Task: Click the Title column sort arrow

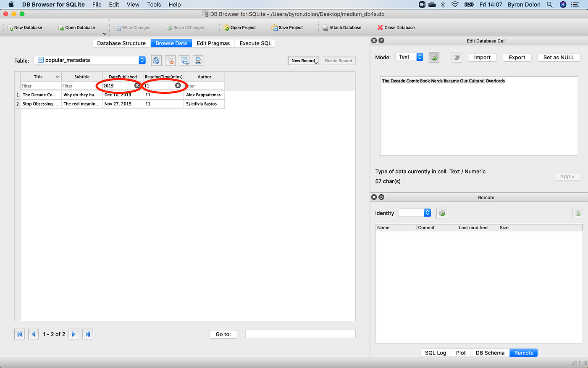Action: [x=57, y=77]
